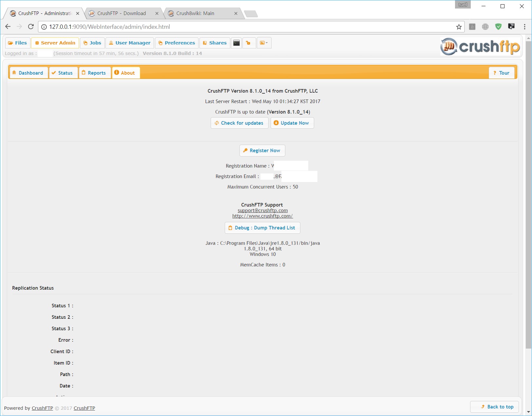Click 'Maximum Concurrent Users : 50' text
The image size is (532, 416).
pos(263,187)
